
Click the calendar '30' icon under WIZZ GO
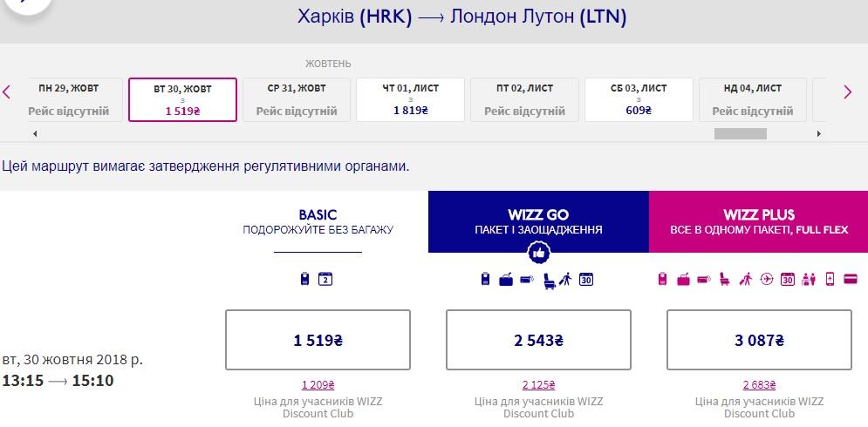pyautogui.click(x=586, y=280)
